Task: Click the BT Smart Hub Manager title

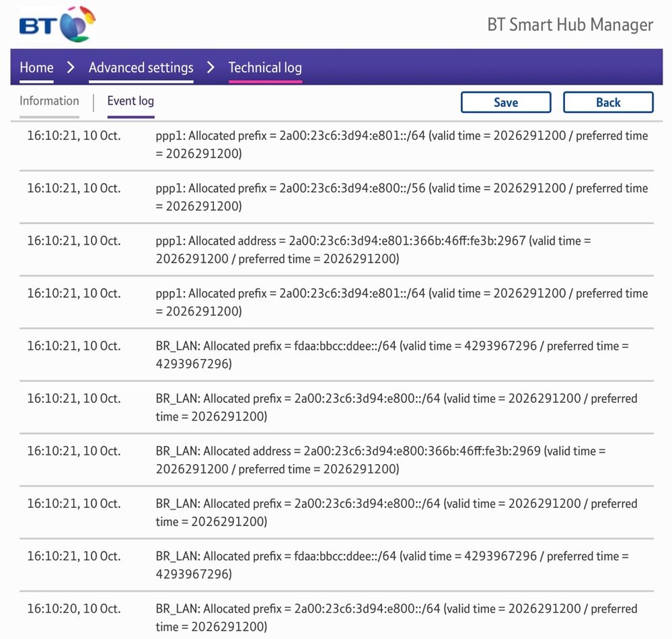Action: [x=570, y=25]
